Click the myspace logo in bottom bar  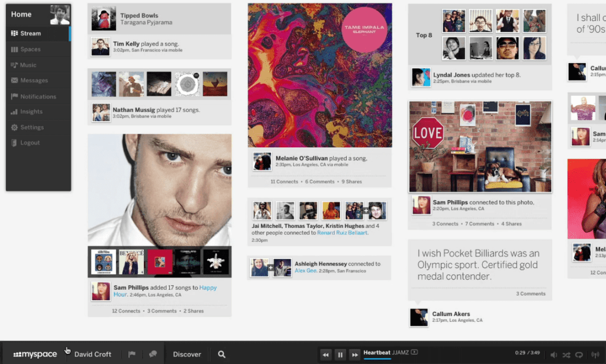tap(36, 354)
